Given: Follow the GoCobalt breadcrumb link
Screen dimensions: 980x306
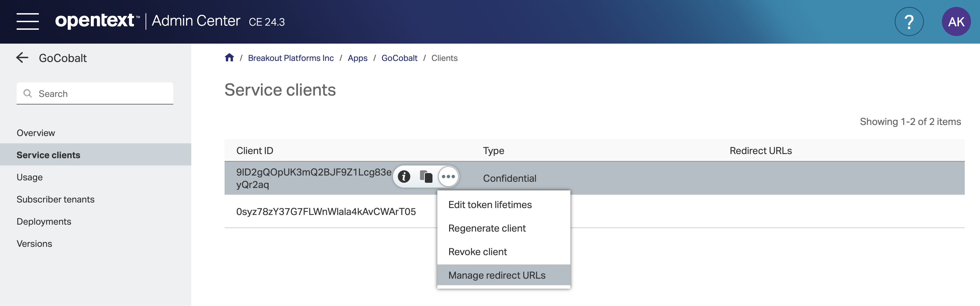Looking at the screenshot, I should [x=399, y=58].
